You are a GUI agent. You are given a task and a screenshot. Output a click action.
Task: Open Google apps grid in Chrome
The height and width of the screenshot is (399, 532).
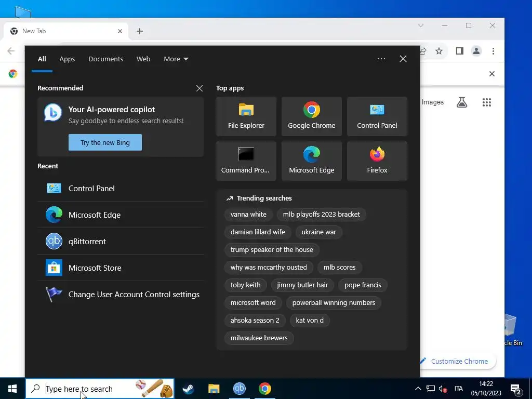(x=486, y=102)
